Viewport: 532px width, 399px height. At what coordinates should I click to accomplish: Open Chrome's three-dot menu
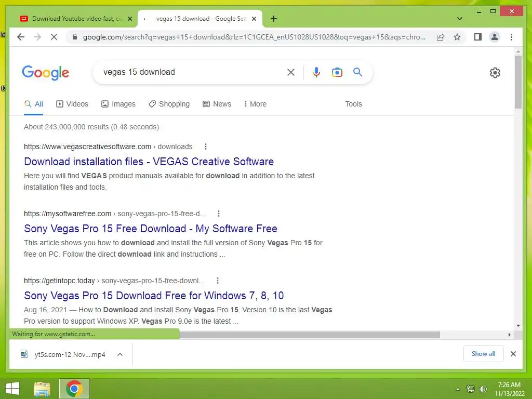click(511, 37)
